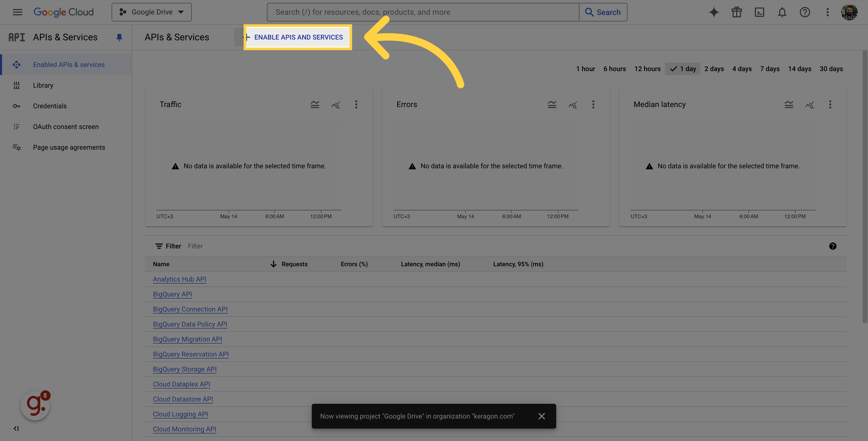Select the 1 hour time range
This screenshot has width=868, height=441.
click(585, 69)
